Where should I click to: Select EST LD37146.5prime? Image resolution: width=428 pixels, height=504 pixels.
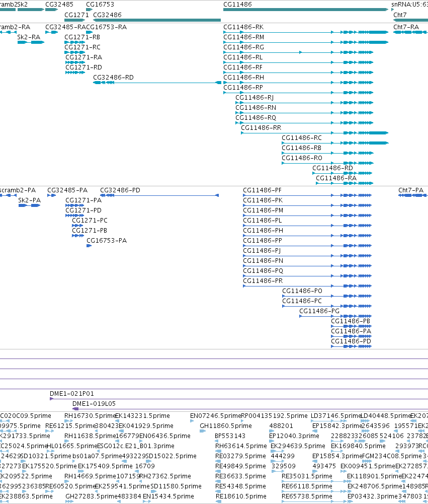(x=336, y=416)
